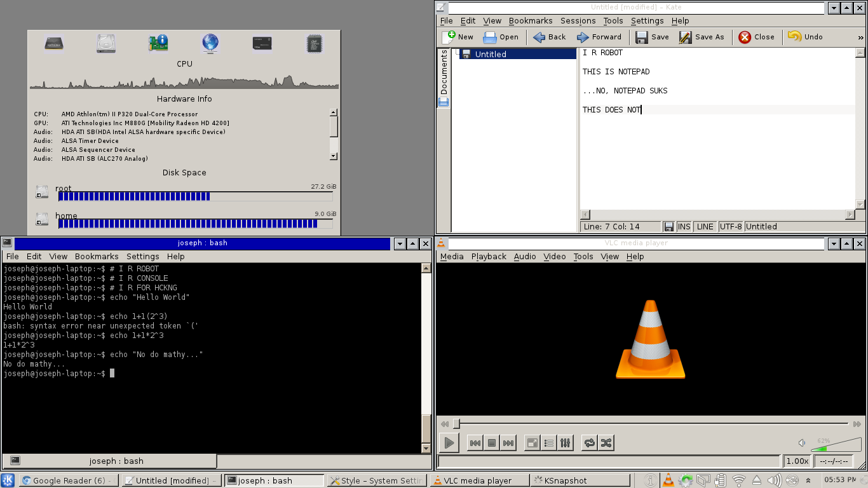Skip to next media in VLC
Viewport: 868px width, 488px height.
[x=508, y=443]
